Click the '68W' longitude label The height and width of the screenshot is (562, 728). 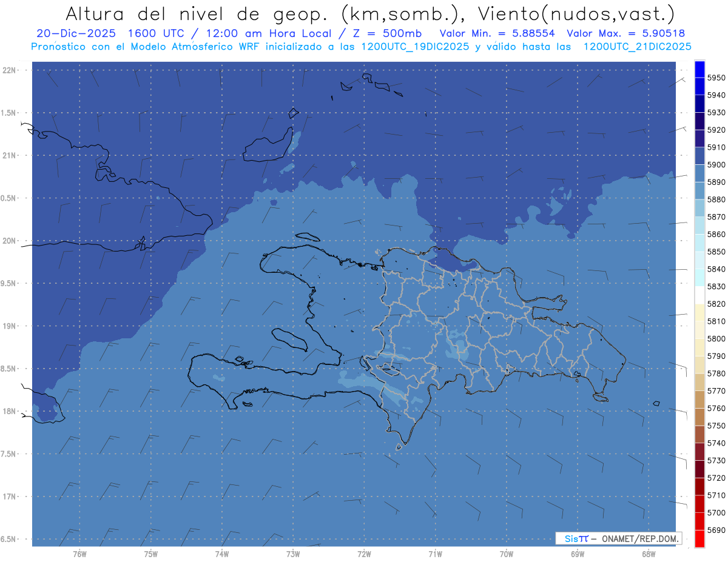pyautogui.click(x=649, y=554)
